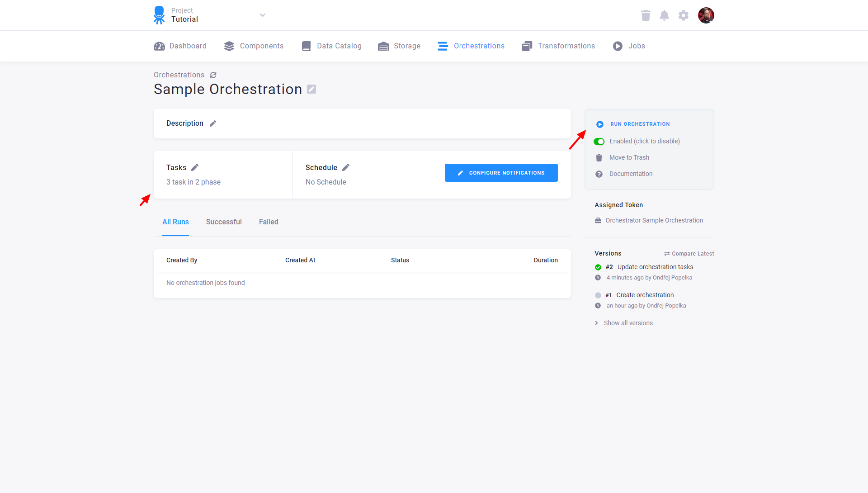Viewport: 868px width, 493px height.
Task: Open the Storage section
Action: [406, 46]
